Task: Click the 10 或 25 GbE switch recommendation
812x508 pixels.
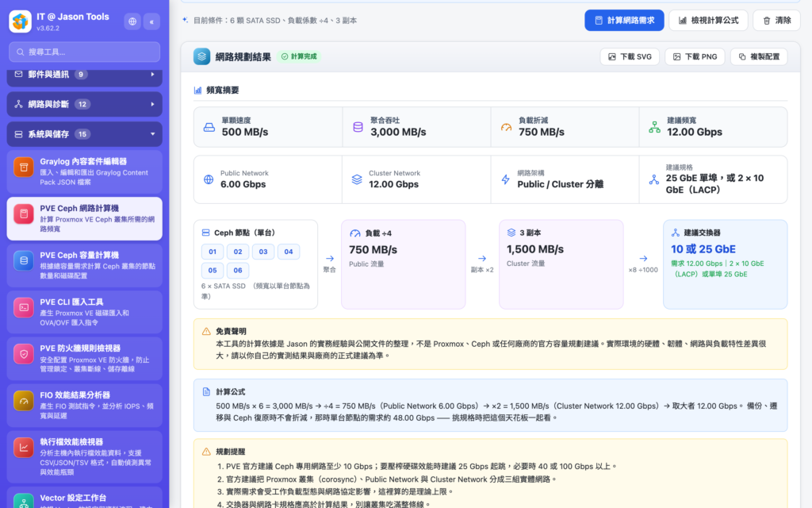Action: click(x=703, y=249)
